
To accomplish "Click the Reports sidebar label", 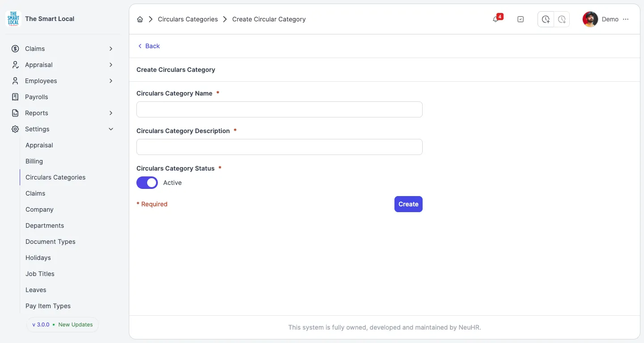I will [x=37, y=113].
